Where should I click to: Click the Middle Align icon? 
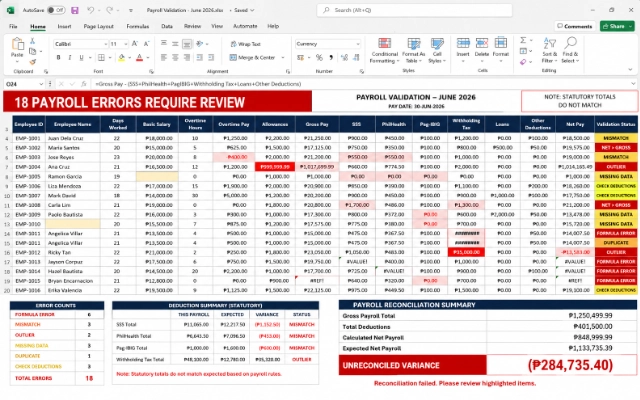coord(175,44)
